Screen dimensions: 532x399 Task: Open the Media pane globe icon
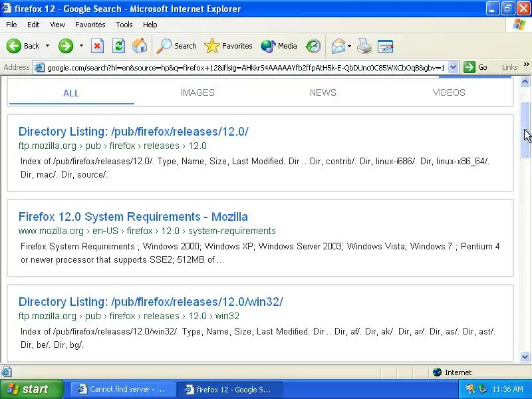pos(268,46)
